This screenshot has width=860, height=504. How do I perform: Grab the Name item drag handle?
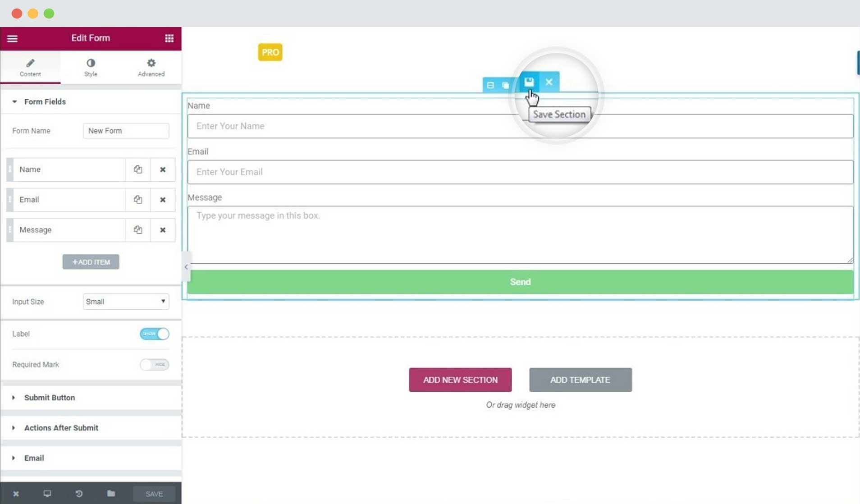click(9, 170)
